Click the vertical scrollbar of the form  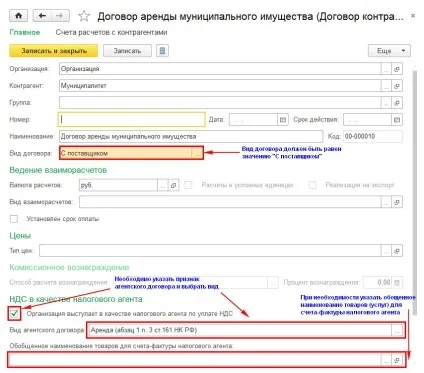coord(415,192)
